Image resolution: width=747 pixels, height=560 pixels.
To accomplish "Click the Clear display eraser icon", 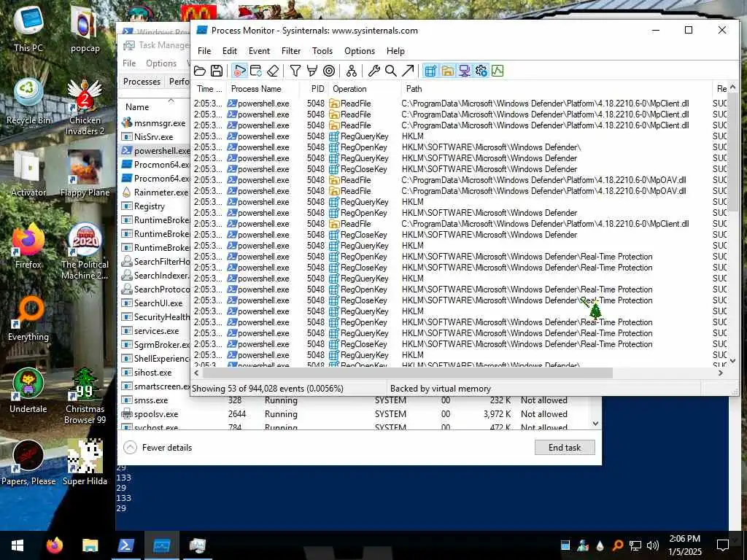I will point(273,71).
